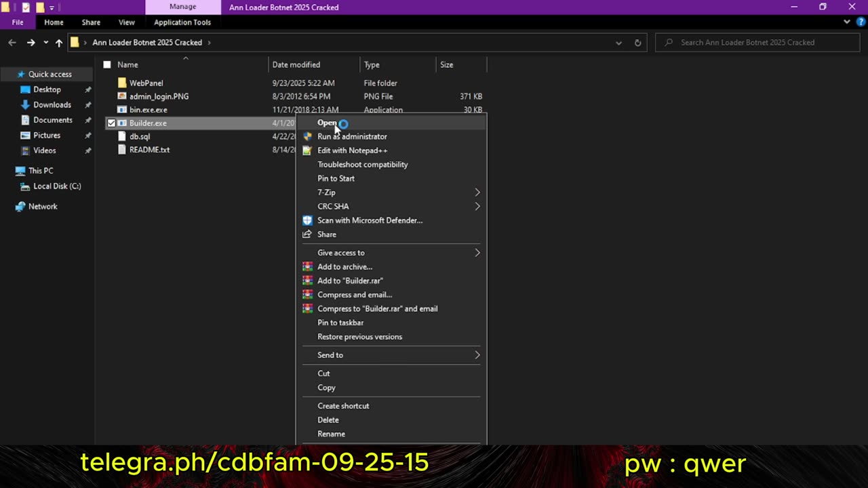Switch to the Home ribbon tab
Viewport: 868px width, 488px height.
point(54,22)
